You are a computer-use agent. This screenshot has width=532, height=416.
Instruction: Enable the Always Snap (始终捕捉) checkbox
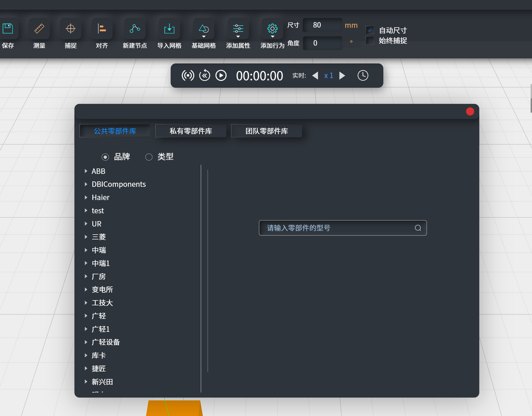point(370,40)
